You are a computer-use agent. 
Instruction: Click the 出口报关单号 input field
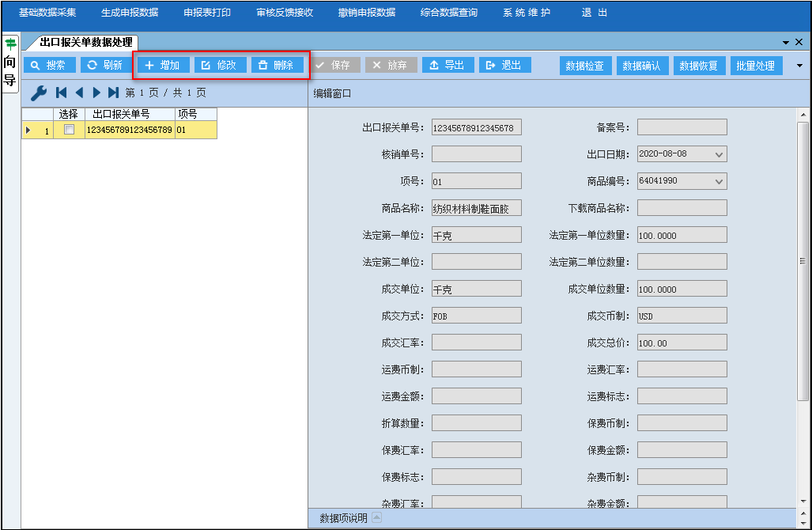coord(476,127)
